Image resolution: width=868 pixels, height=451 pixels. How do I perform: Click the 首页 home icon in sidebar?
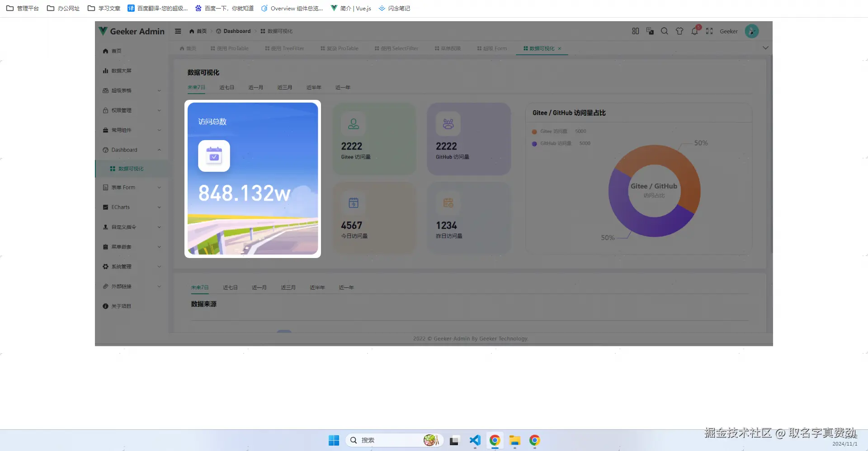105,51
